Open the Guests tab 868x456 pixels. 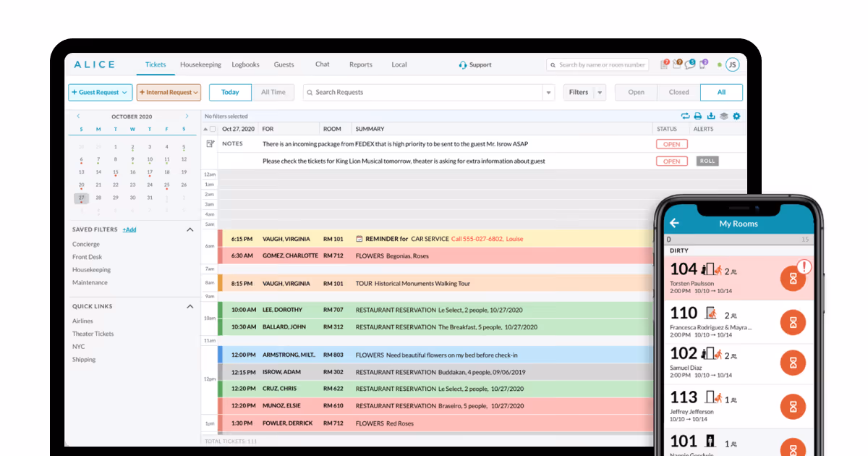284,64
